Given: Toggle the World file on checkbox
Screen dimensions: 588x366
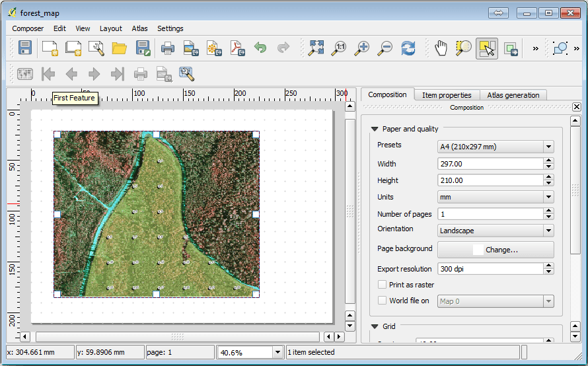Looking at the screenshot, I should point(382,301).
